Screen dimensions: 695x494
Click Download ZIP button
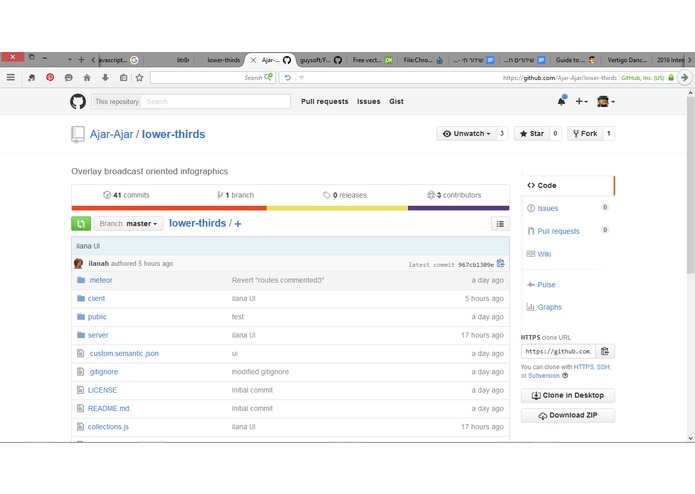click(568, 415)
